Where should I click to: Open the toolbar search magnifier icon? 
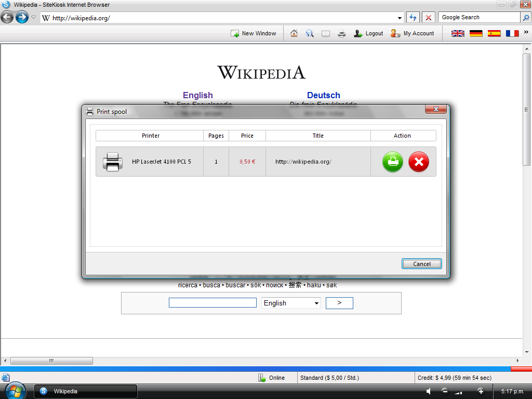pos(310,33)
